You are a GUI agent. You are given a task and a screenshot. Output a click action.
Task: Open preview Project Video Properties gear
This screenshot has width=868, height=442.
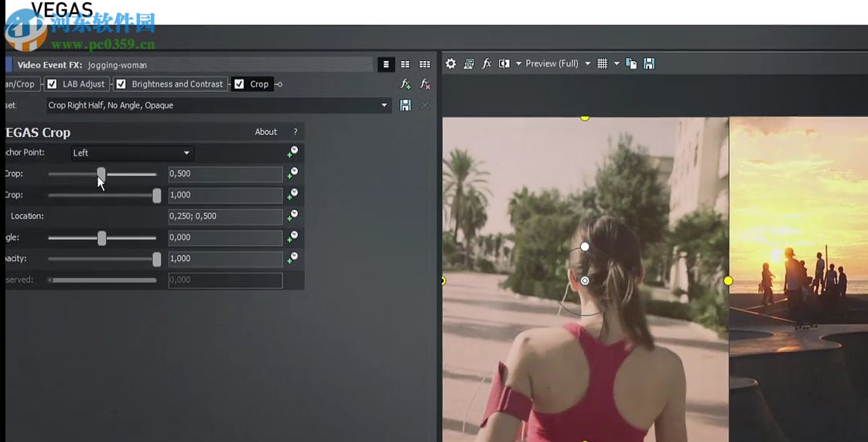[451, 63]
